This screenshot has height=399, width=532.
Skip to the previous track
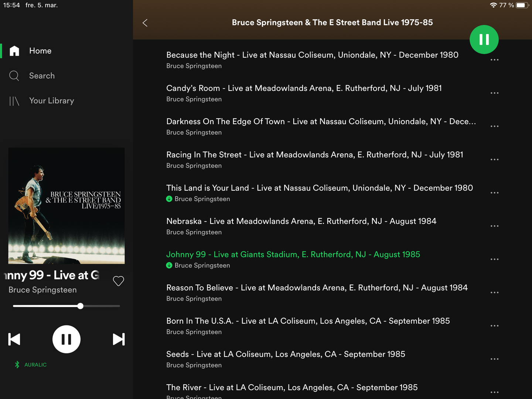[x=14, y=339]
